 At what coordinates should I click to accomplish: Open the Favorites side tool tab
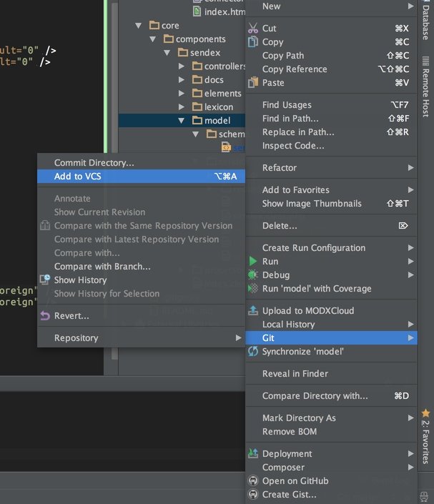pyautogui.click(x=426, y=436)
